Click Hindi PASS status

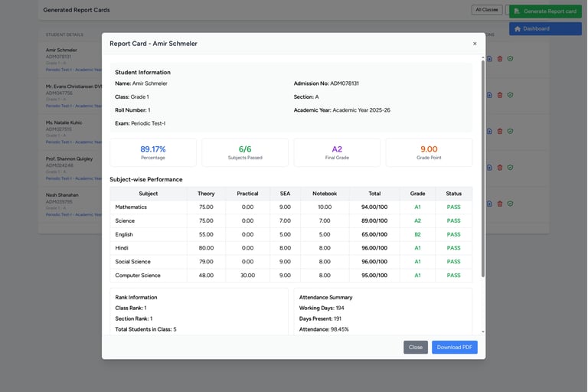453,248
